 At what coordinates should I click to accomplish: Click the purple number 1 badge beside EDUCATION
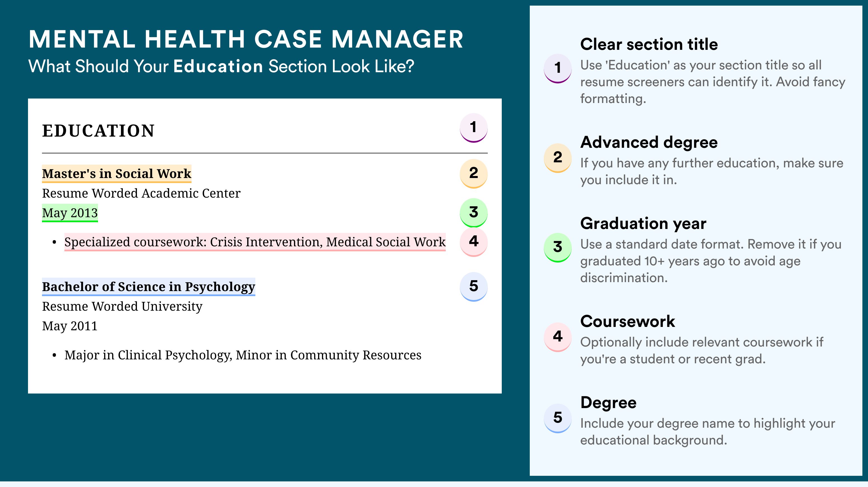473,128
